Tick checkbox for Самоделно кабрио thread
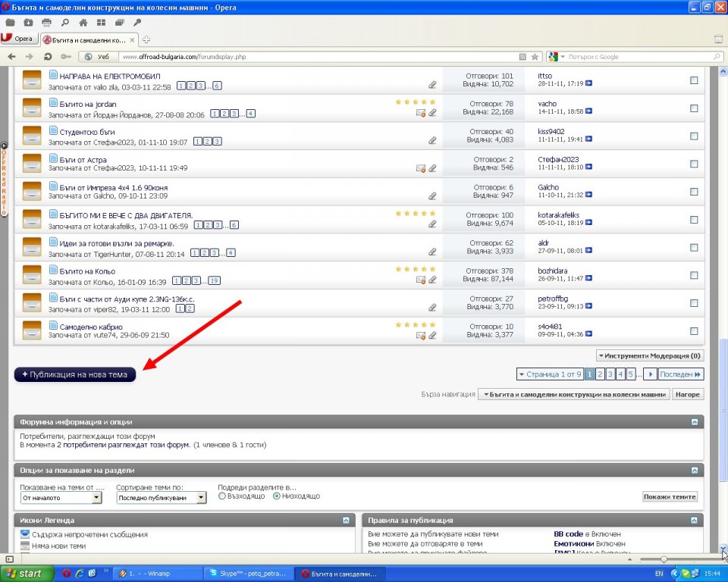 694,331
